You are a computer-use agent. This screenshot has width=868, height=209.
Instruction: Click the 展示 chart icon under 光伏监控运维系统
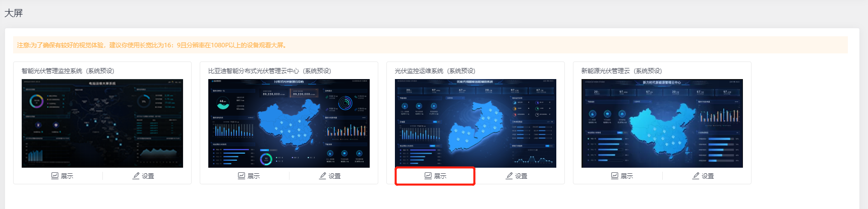click(428, 176)
